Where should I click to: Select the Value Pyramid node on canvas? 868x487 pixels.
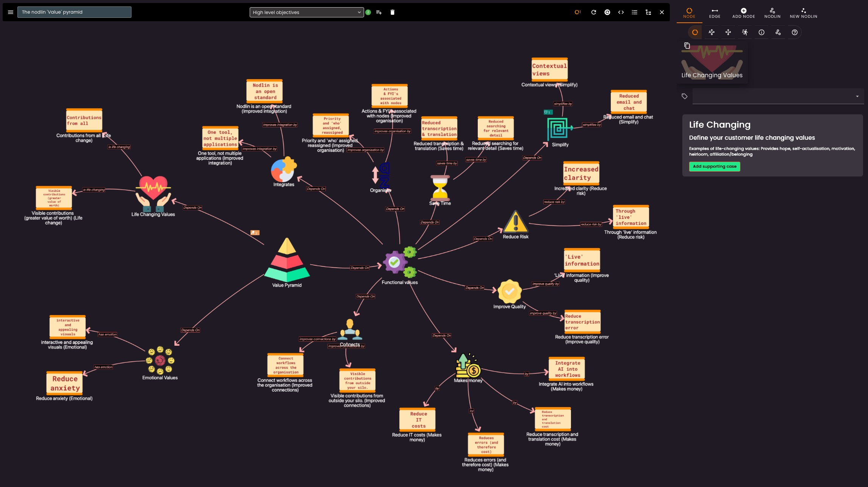[x=287, y=260]
